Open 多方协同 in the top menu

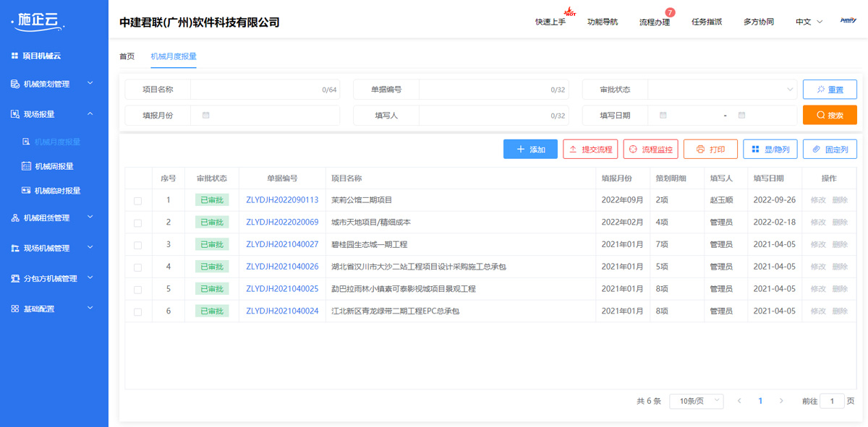[x=759, y=22]
